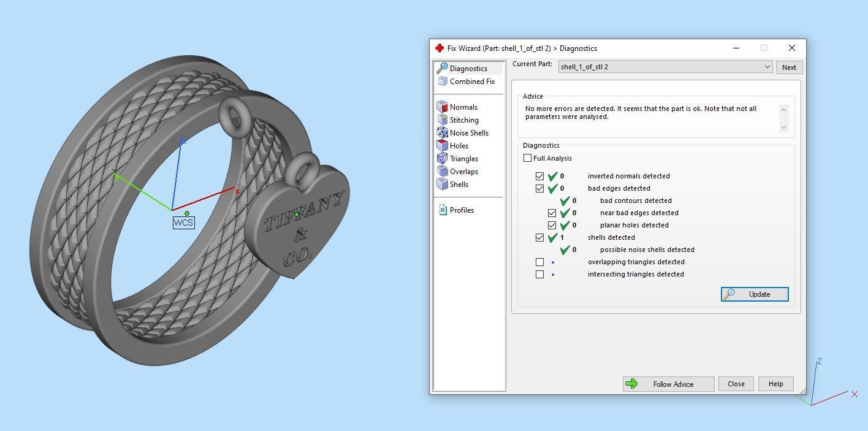The width and height of the screenshot is (868, 431).
Task: Toggle the near bad edges detected checkbox
Action: tap(552, 213)
